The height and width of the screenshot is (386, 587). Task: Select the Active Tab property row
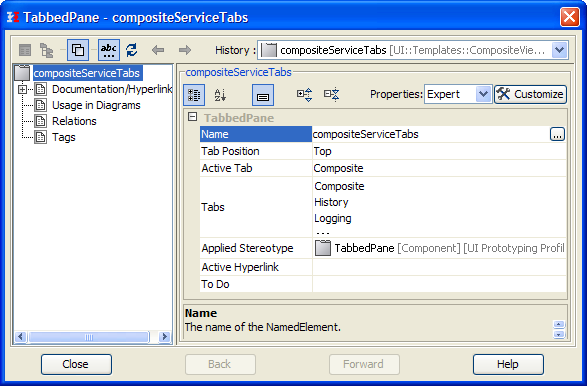pos(256,168)
